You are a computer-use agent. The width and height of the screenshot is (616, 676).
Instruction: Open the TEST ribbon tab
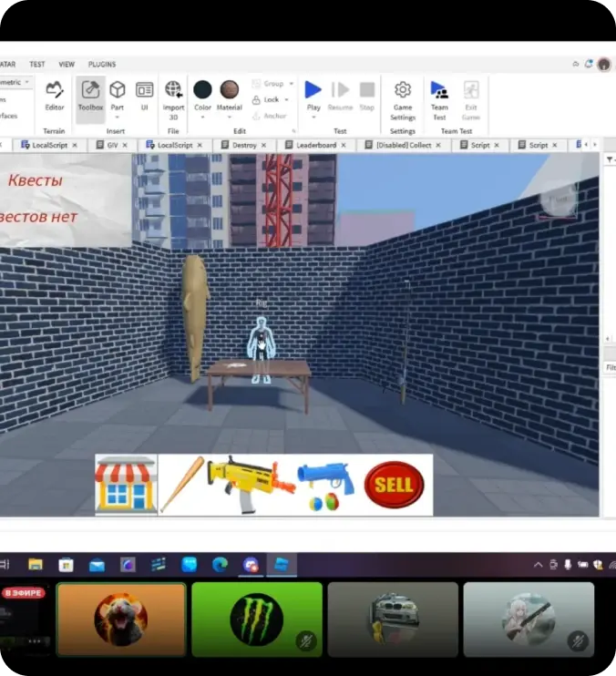coord(37,65)
